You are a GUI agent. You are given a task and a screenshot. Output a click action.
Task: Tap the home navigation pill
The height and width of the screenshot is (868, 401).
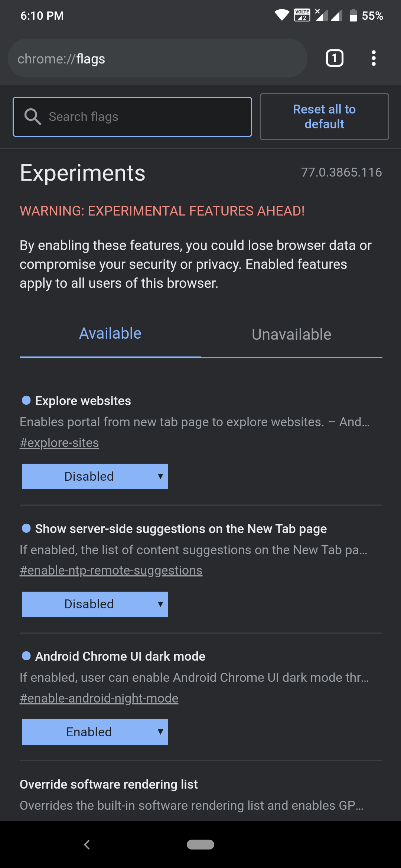click(200, 844)
